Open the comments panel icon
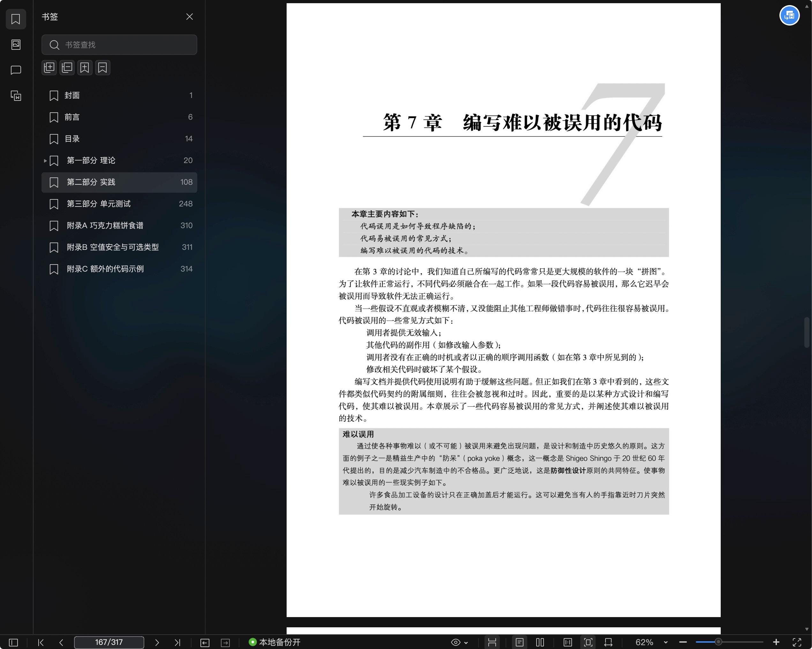This screenshot has width=812, height=649. 16,70
